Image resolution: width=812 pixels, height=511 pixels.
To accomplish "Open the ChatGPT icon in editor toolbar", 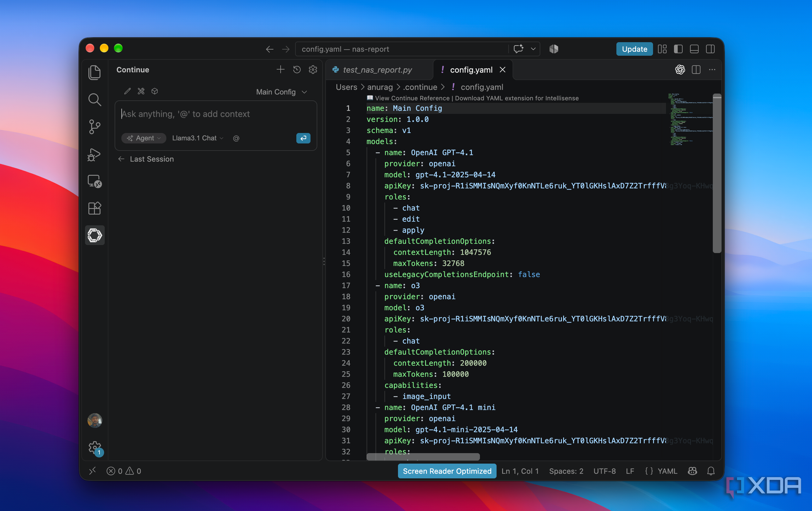I will click(x=680, y=70).
